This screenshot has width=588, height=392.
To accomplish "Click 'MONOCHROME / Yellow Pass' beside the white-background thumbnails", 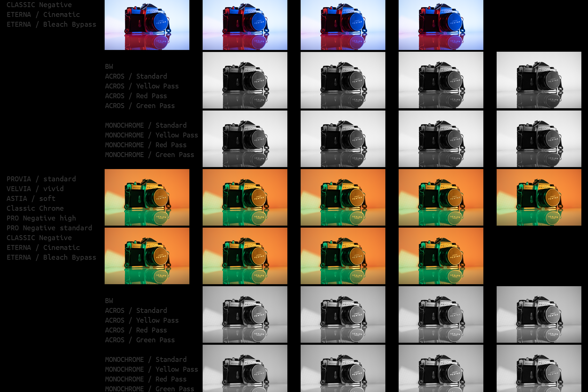I will point(151,135).
